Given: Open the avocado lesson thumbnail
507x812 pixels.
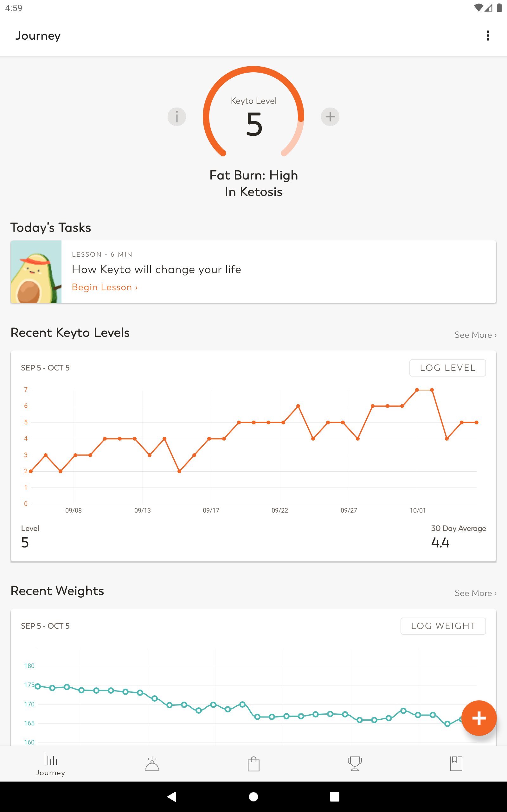Looking at the screenshot, I should coord(36,272).
